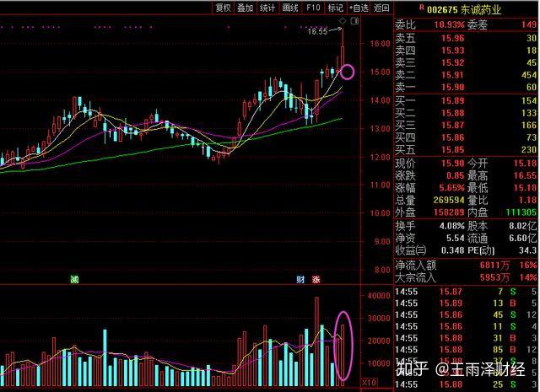Image resolution: width=540 pixels, height=392 pixels.
Task: Select the 卖四 15.93 order row
Action: point(466,51)
